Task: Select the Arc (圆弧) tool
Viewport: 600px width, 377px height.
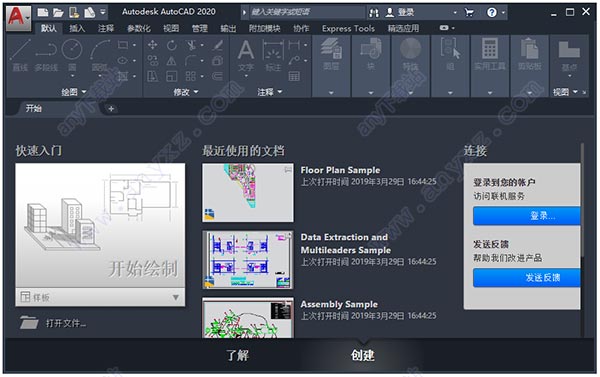Action: pos(100,55)
